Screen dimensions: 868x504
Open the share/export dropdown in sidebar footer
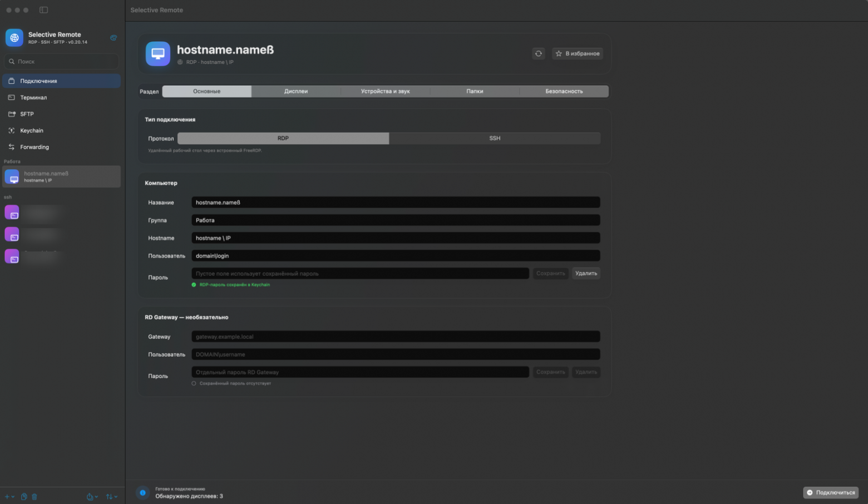pyautogui.click(x=92, y=497)
